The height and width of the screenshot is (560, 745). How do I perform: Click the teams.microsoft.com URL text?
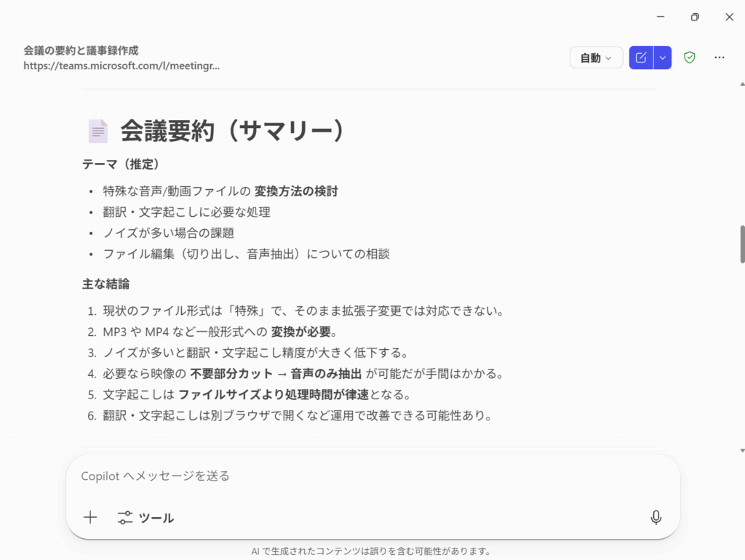coord(121,65)
